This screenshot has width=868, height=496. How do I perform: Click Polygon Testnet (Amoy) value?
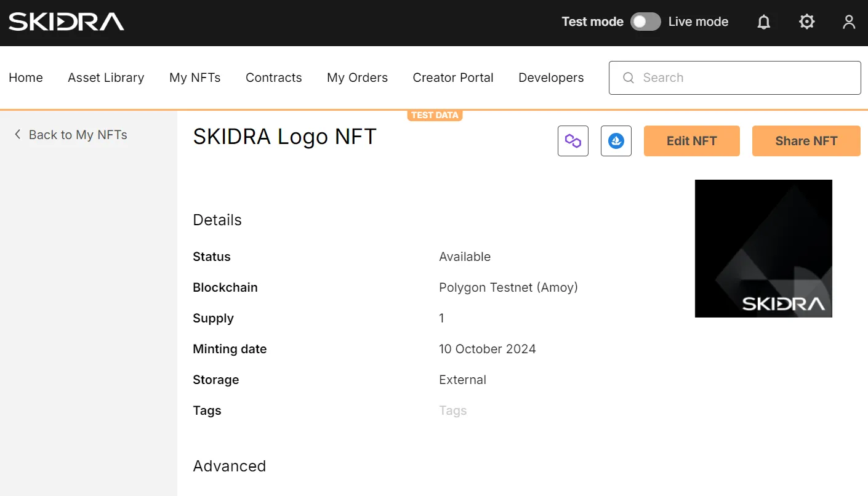pos(508,287)
